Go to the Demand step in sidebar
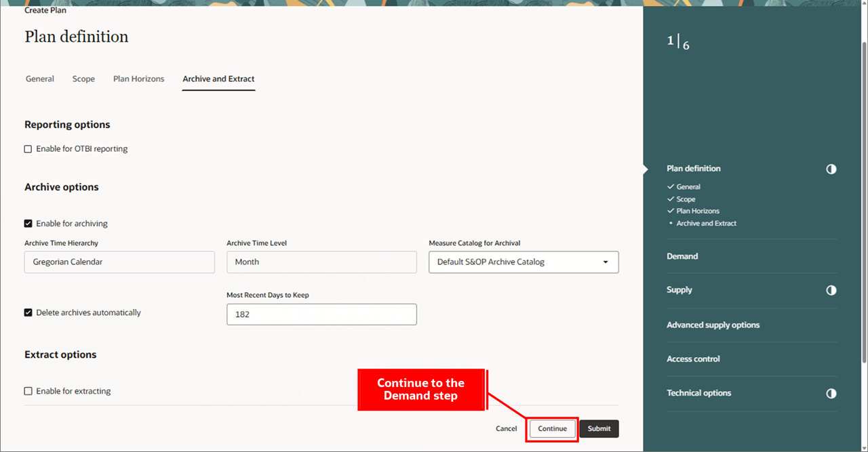 [682, 256]
